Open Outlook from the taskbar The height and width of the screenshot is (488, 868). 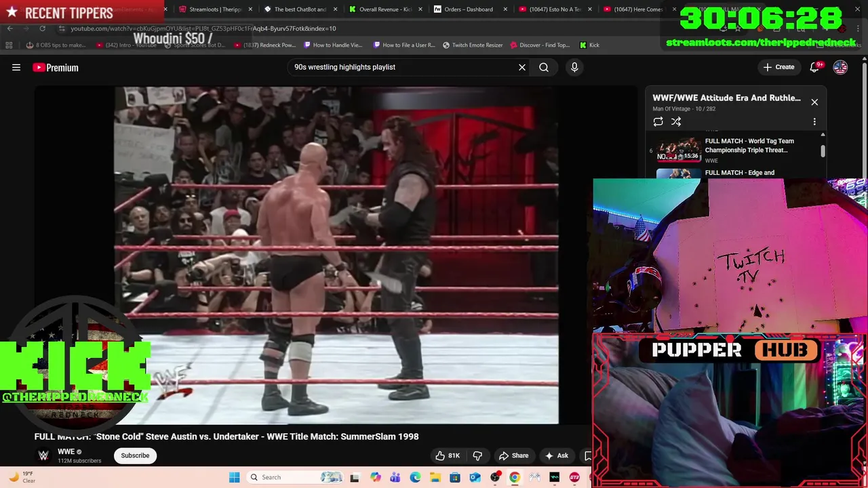pyautogui.click(x=475, y=477)
